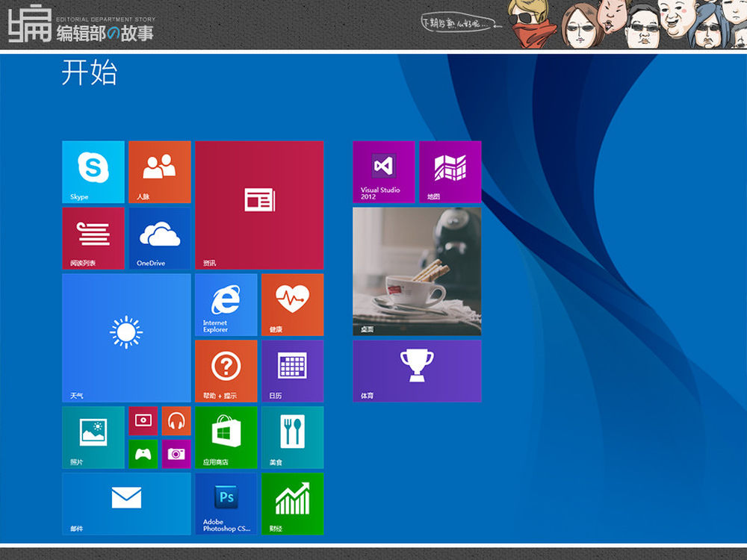Launch the OneDrive cloud tile

(159, 237)
